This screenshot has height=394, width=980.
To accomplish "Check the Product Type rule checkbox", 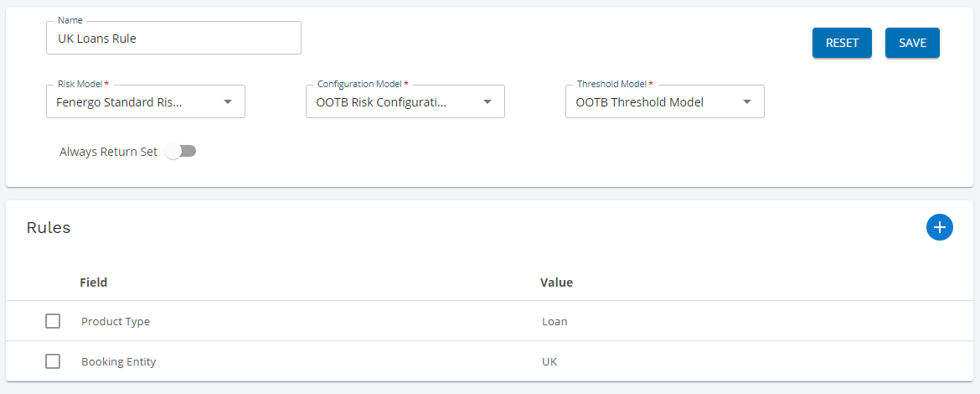I will click(53, 321).
